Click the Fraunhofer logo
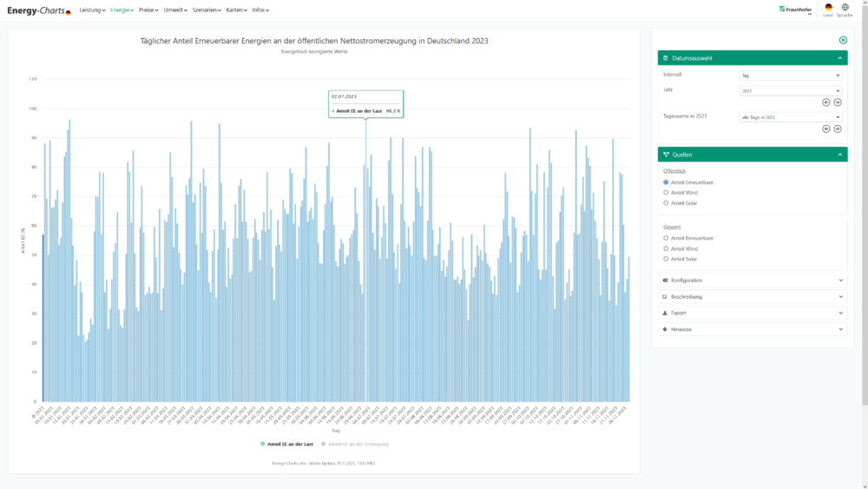The width and height of the screenshot is (868, 489). coord(794,10)
